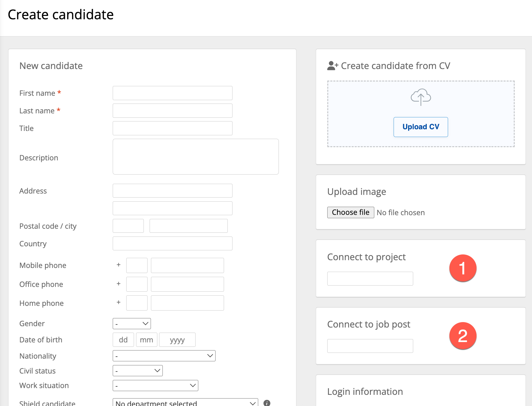
Task: Click the add-person icon beside Create candidate from CV
Action: point(332,66)
